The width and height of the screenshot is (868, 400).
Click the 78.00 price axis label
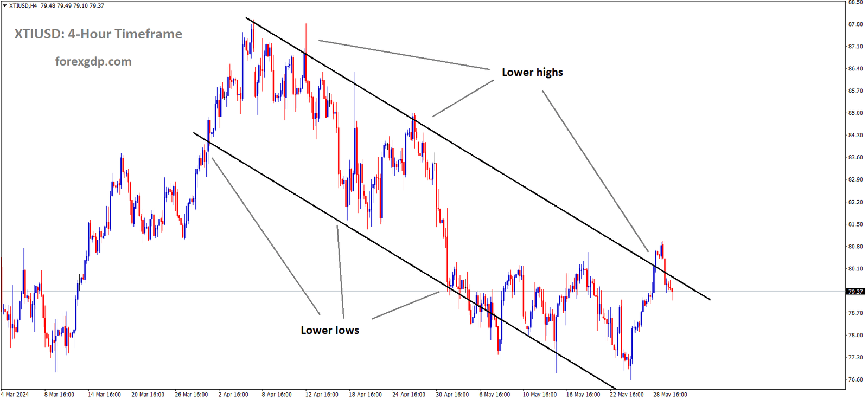click(x=856, y=336)
